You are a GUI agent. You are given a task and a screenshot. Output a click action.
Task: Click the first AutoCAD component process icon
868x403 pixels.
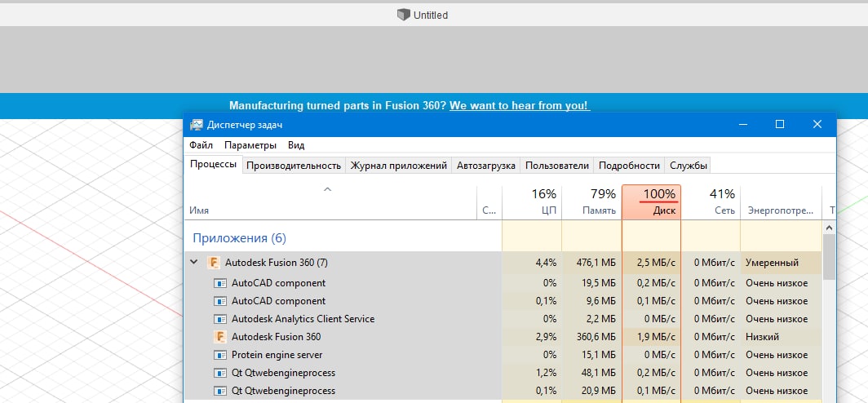tap(219, 283)
